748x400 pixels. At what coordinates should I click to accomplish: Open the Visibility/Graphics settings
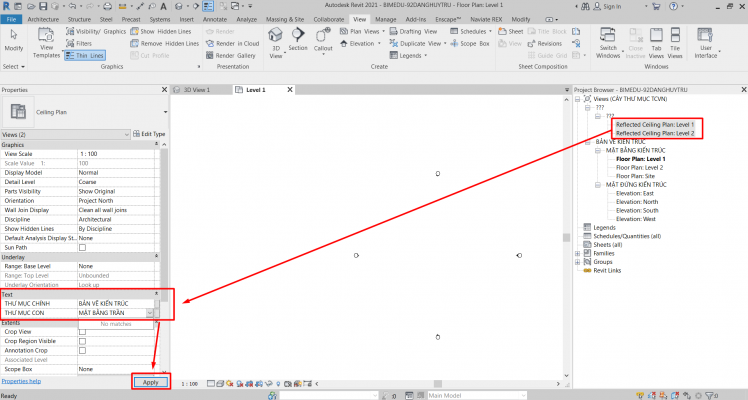(95, 31)
